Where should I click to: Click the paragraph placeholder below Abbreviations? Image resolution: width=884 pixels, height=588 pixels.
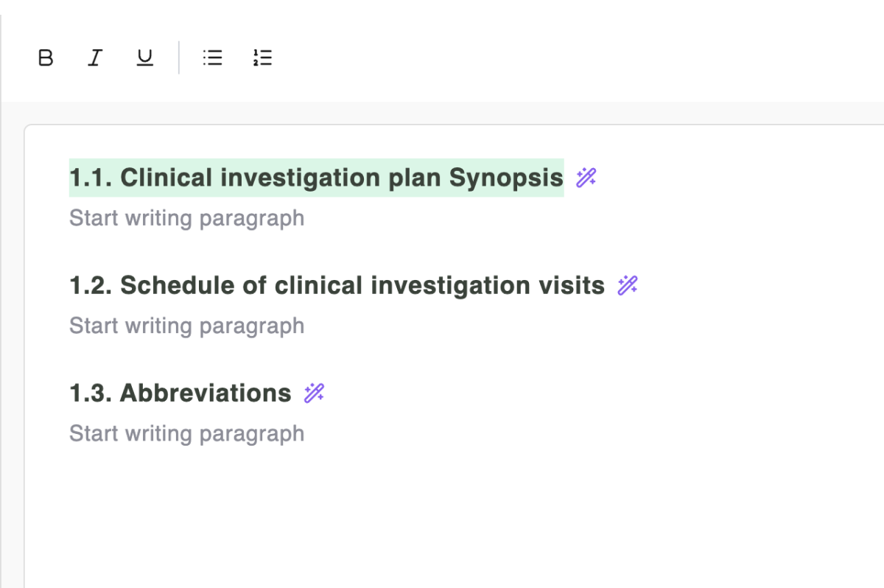pyautogui.click(x=186, y=433)
